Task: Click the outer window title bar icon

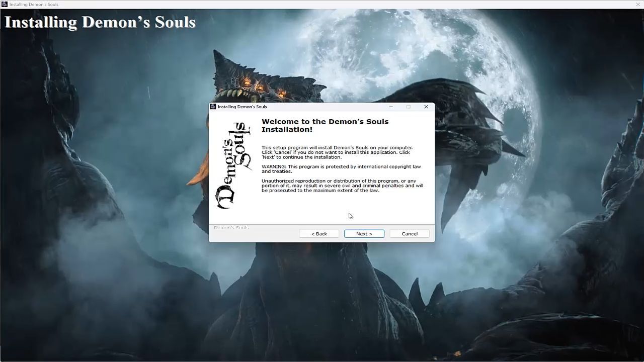Action: pyautogui.click(x=5, y=4)
